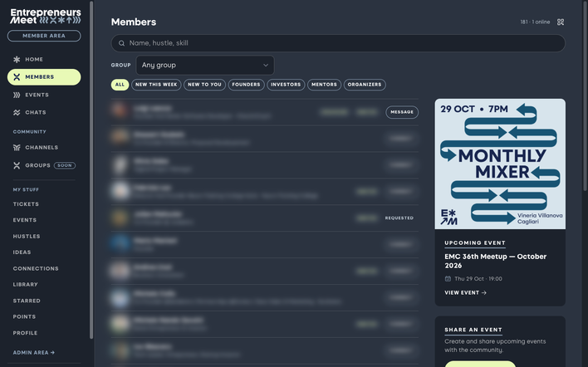This screenshot has height=367, width=588.
Task: Open Profile in the sidebar
Action: click(x=25, y=333)
